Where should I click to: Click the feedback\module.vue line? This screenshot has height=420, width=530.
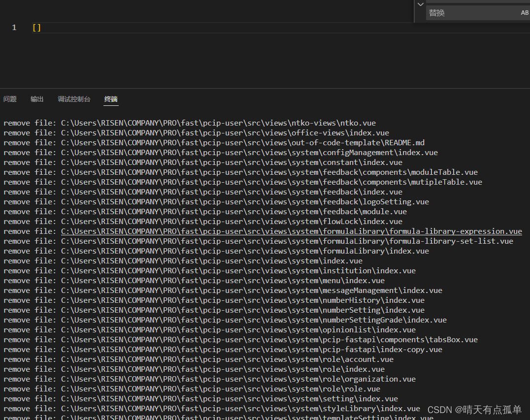click(x=205, y=212)
